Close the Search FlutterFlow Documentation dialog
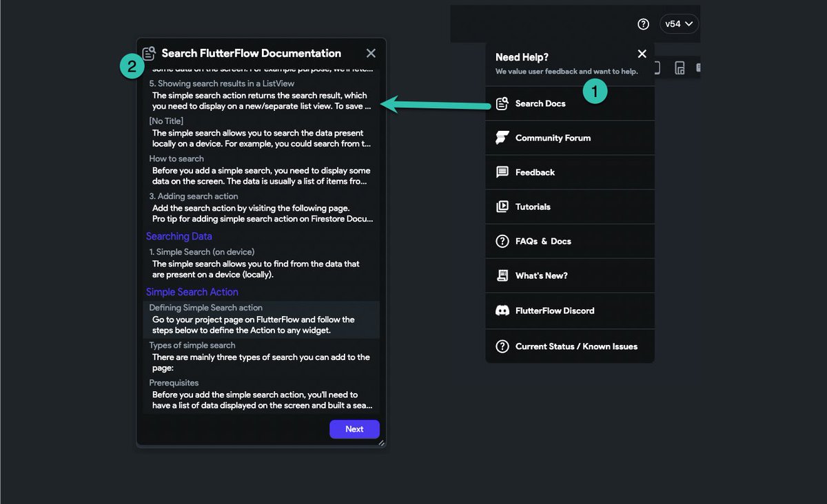Viewport: 827px width, 504px height. pyautogui.click(x=371, y=53)
